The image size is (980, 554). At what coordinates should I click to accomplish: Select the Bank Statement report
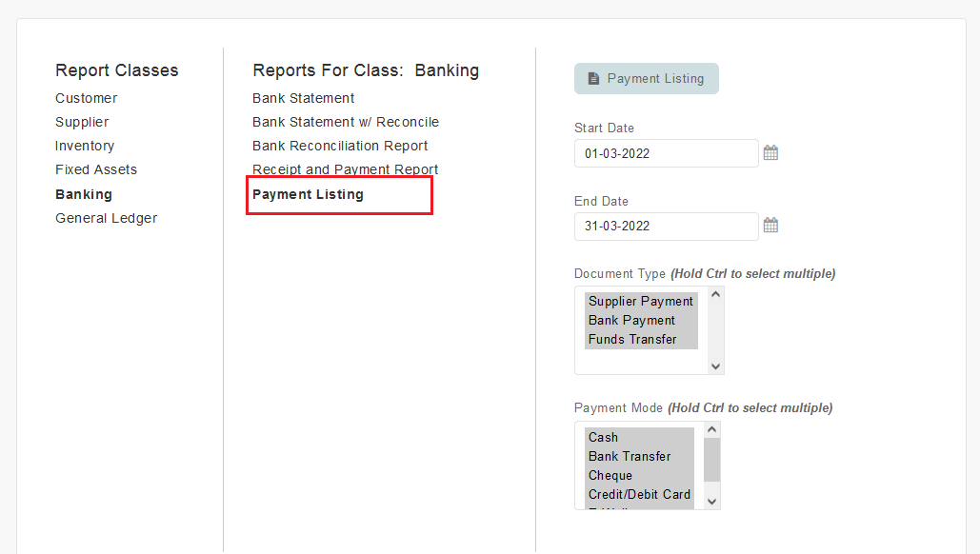click(x=303, y=98)
